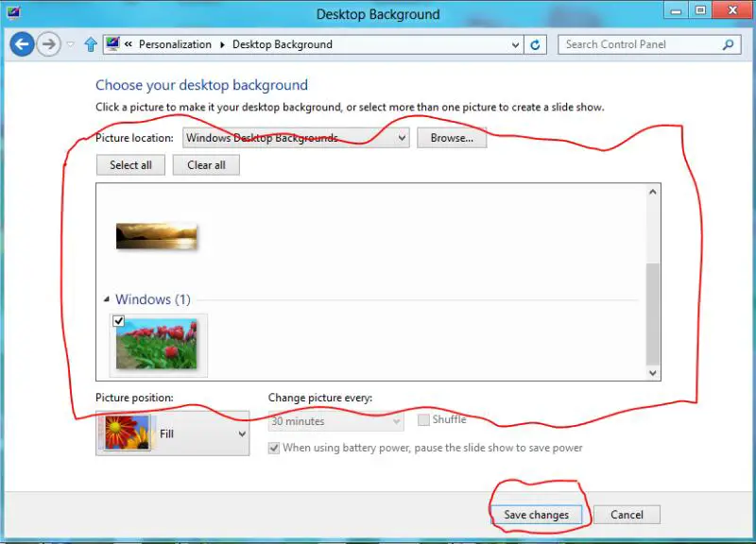Click the Select all button
The width and height of the screenshot is (756, 544).
130,164
